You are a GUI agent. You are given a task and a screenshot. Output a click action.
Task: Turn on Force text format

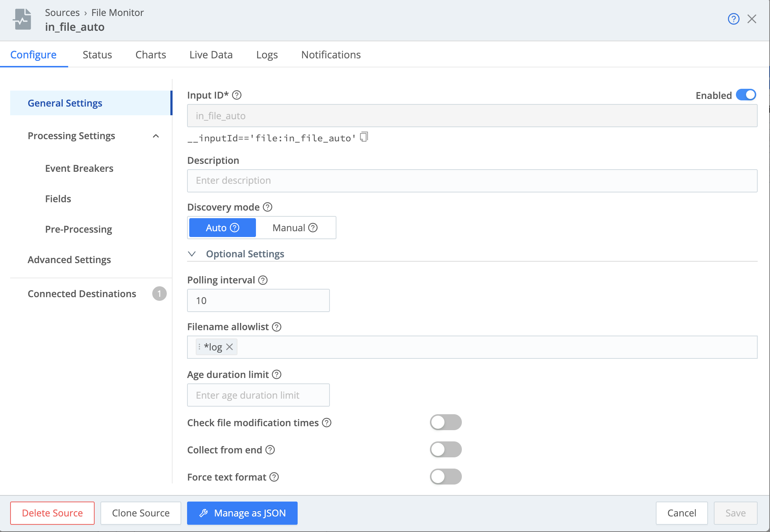[446, 477]
